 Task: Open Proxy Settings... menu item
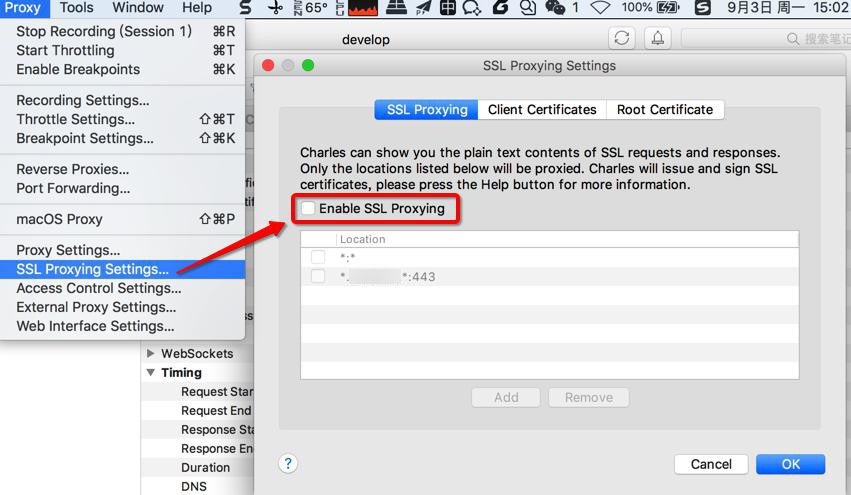pos(123,250)
